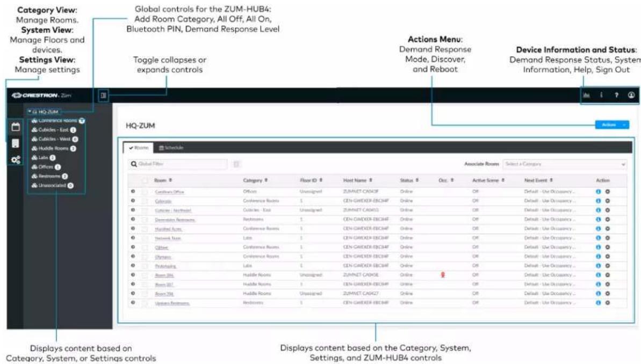
Task: Open the Select a Category dropdown
Action: (x=565, y=164)
